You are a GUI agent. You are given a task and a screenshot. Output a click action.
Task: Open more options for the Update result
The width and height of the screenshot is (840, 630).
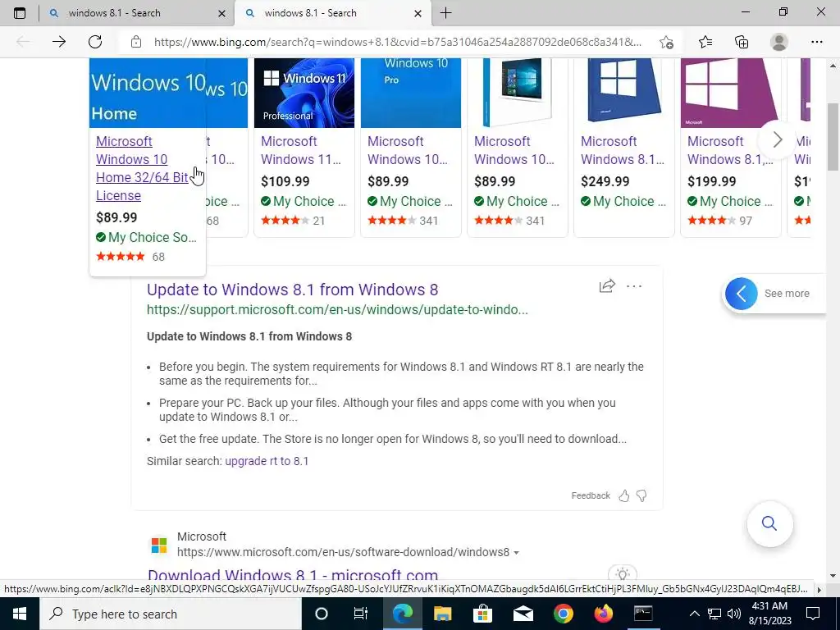634,286
